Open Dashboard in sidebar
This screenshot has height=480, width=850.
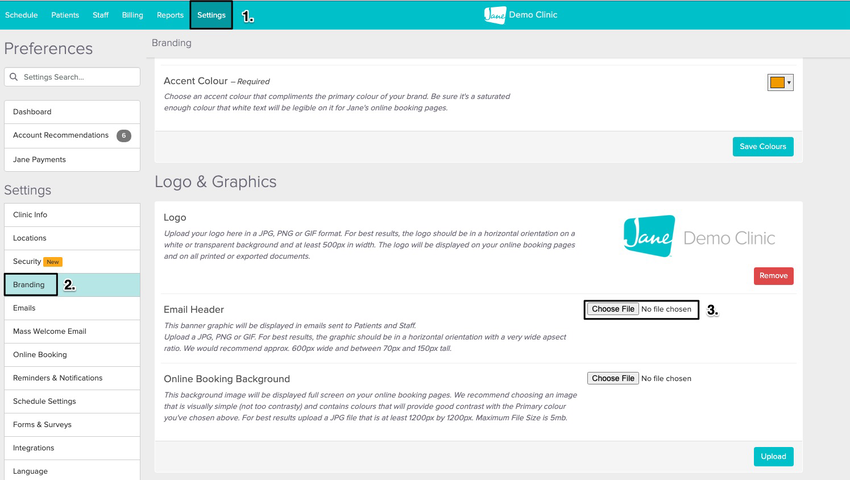click(72, 112)
